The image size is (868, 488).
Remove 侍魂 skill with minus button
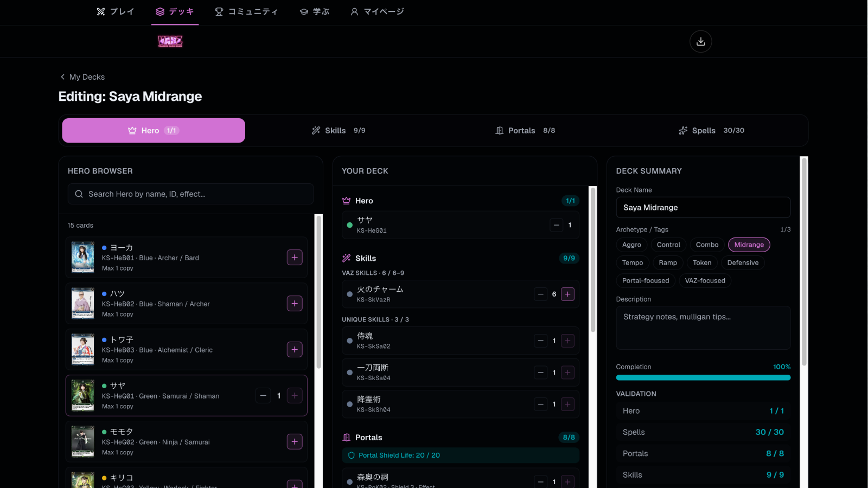[x=541, y=341]
